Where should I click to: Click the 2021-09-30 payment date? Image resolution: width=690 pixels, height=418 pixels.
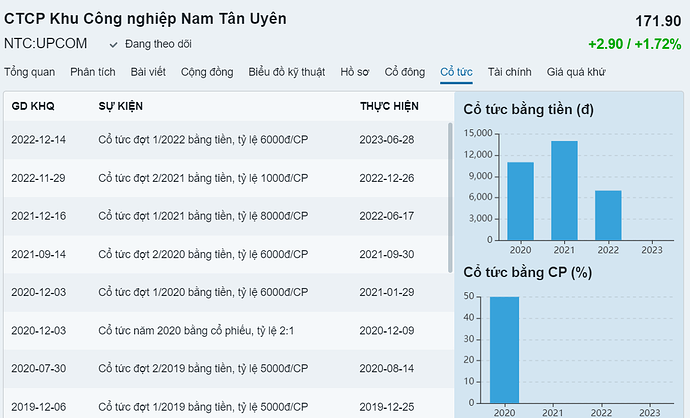click(x=387, y=254)
